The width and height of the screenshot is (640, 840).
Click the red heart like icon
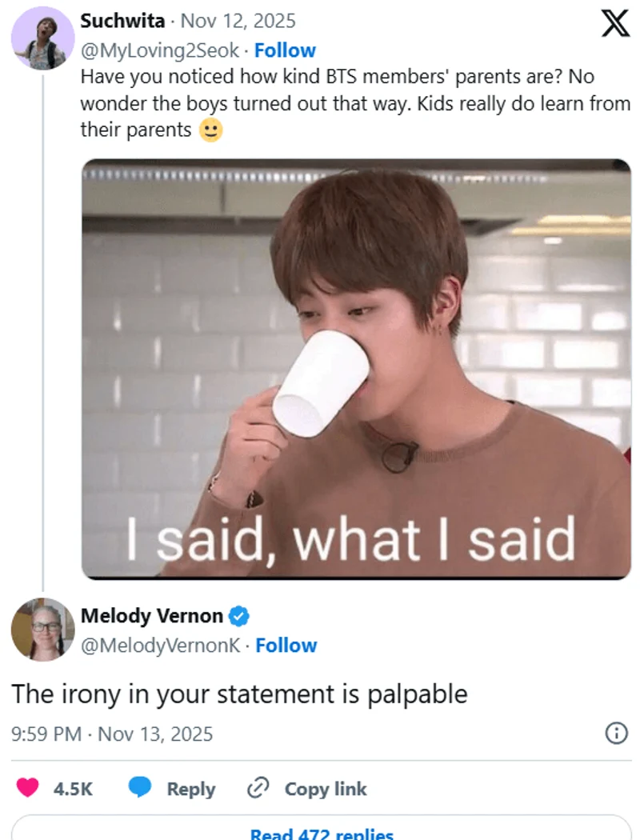(28, 788)
